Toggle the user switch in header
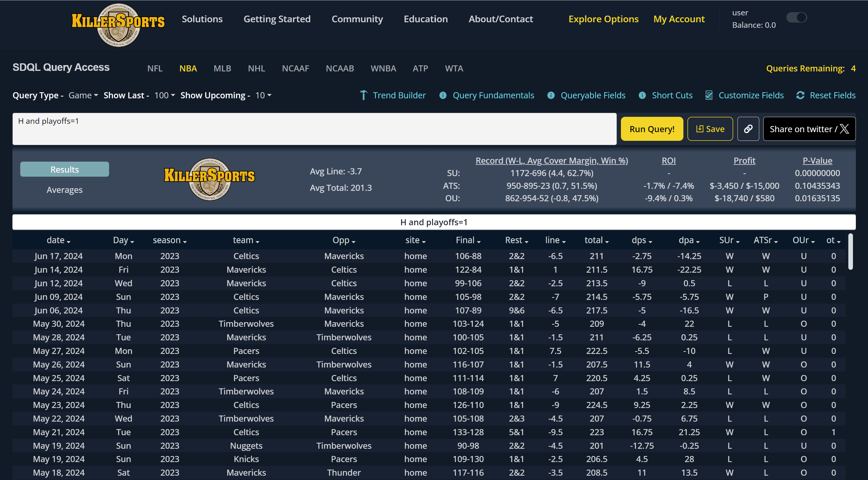The width and height of the screenshot is (868, 480). (797, 17)
